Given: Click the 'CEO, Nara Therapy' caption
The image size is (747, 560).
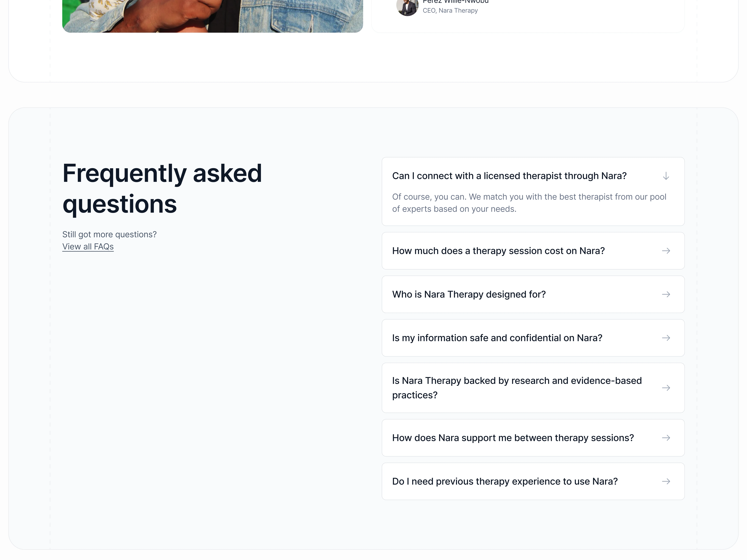Looking at the screenshot, I should pyautogui.click(x=450, y=10).
